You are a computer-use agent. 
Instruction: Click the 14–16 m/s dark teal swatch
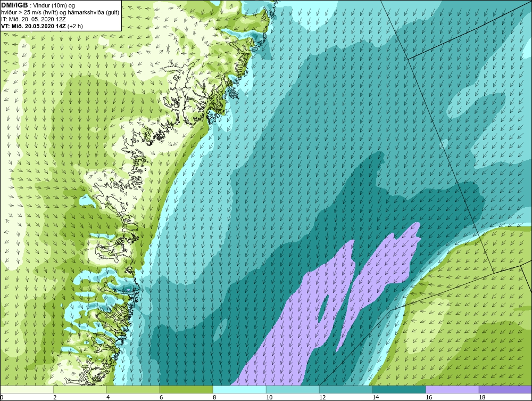(x=399, y=389)
